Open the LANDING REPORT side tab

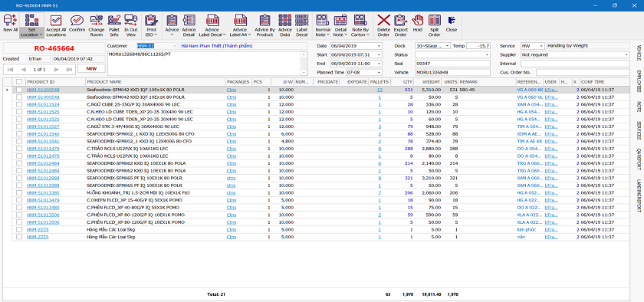pos(639,195)
